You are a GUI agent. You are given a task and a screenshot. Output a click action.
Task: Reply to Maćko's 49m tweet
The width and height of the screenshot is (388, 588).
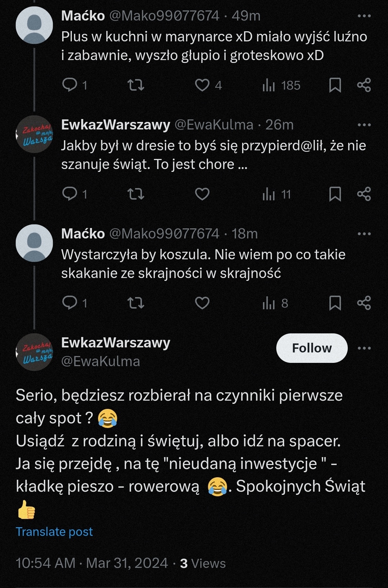coord(70,85)
